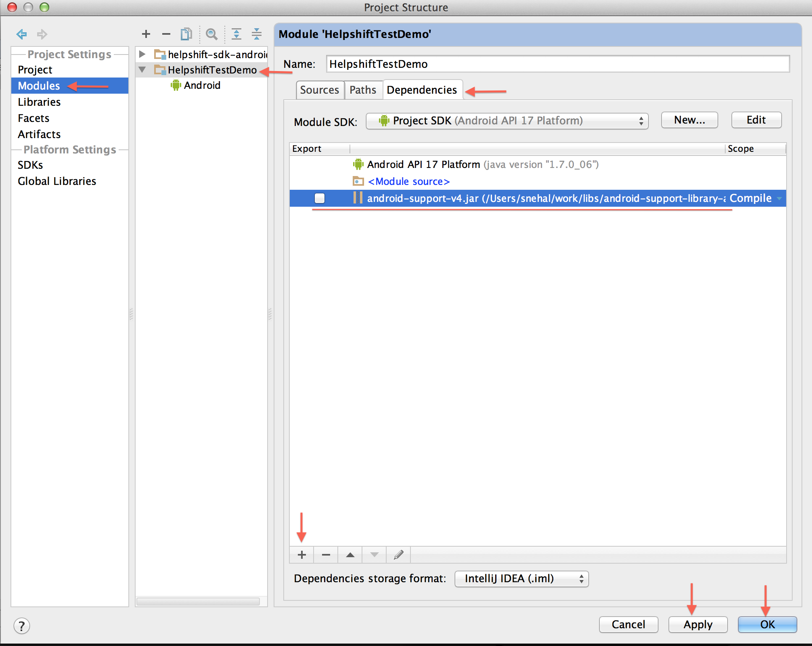Click the back navigation arrow
Viewport: 812px width, 646px height.
pyautogui.click(x=22, y=34)
